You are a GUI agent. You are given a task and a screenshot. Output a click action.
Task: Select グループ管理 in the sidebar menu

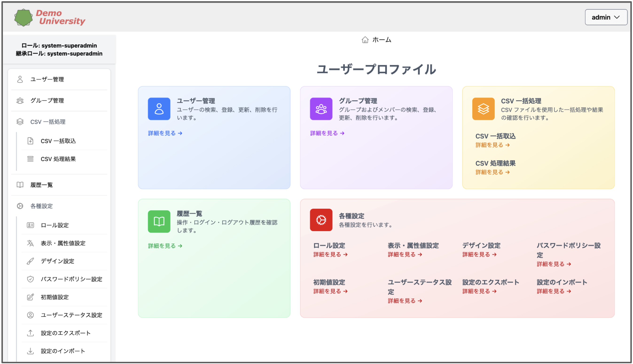coord(47,101)
